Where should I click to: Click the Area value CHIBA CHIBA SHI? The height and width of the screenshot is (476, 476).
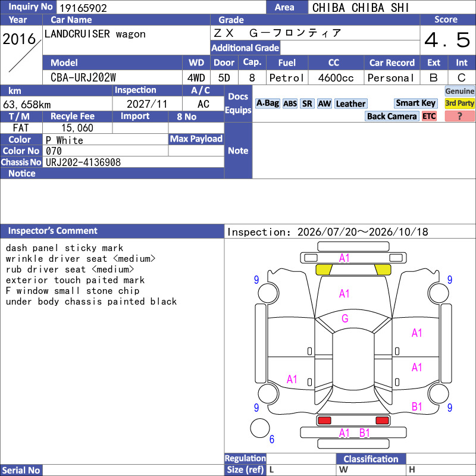coord(361,8)
